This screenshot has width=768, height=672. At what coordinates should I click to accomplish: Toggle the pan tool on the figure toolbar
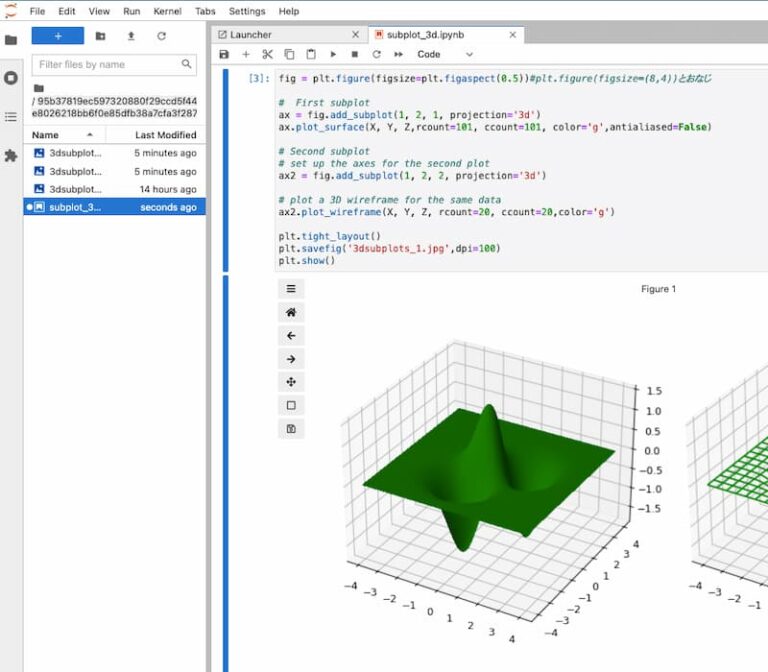(291, 382)
